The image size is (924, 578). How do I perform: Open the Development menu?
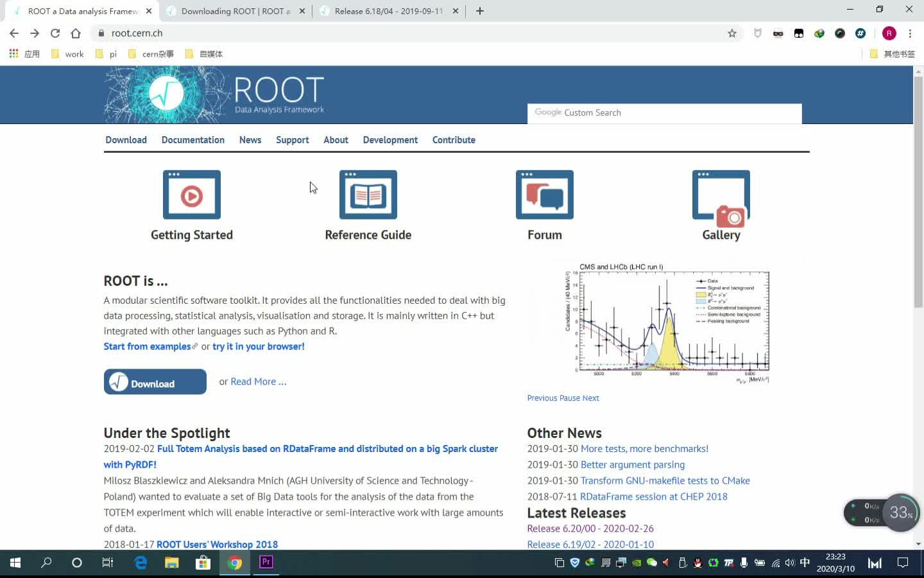[x=390, y=140]
